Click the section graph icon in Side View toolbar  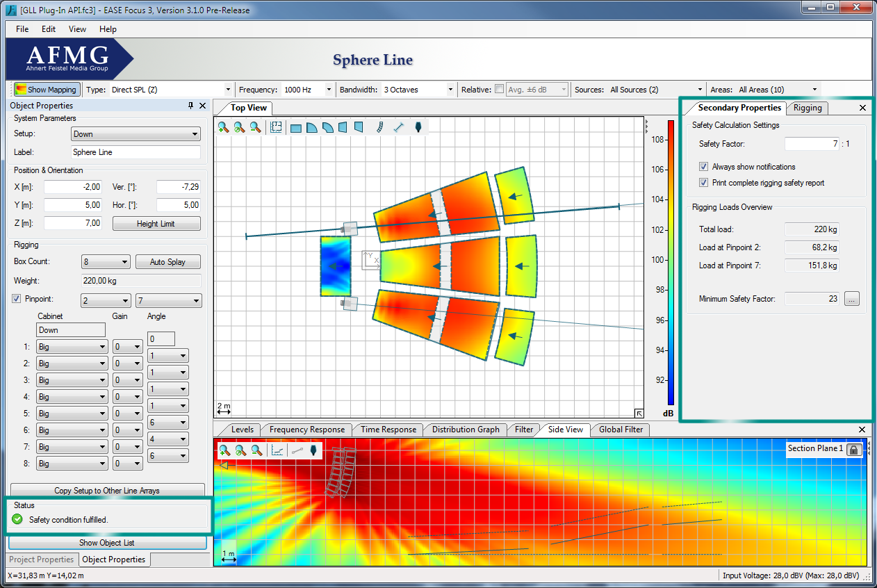pyautogui.click(x=277, y=450)
